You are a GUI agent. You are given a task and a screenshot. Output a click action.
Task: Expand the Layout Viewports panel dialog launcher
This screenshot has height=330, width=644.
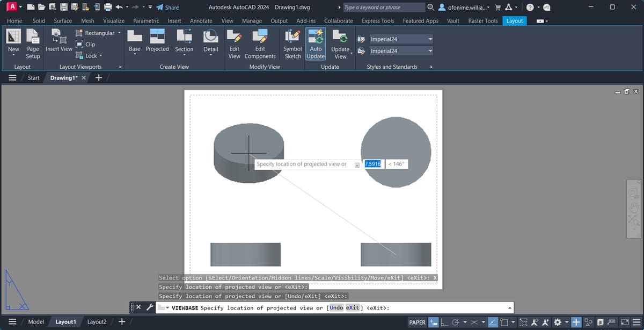120,67
